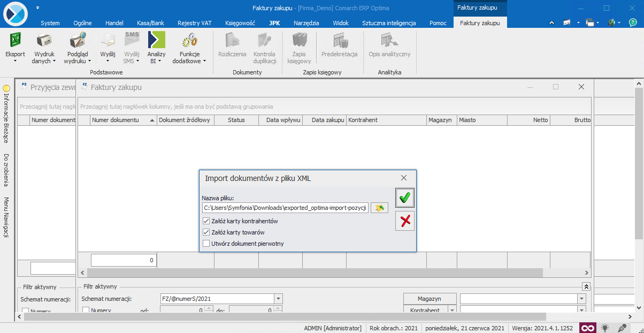Uncheck Załóż karty kontrahentów checkbox
This screenshot has width=644, height=333.
[206, 221]
